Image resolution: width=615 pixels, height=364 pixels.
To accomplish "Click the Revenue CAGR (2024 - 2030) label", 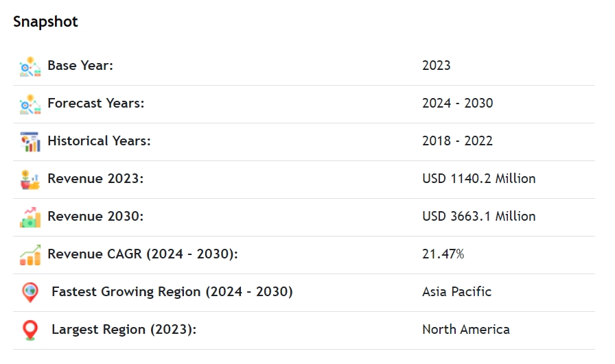I will 143,254.
